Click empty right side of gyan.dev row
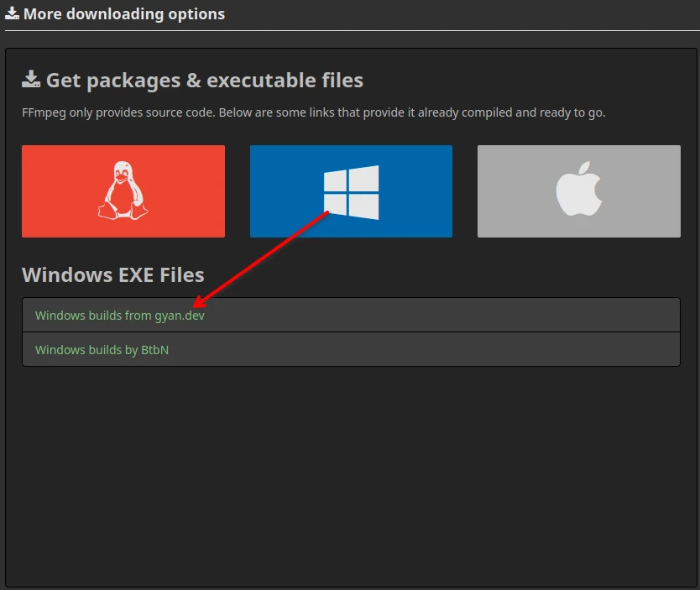 point(504,316)
